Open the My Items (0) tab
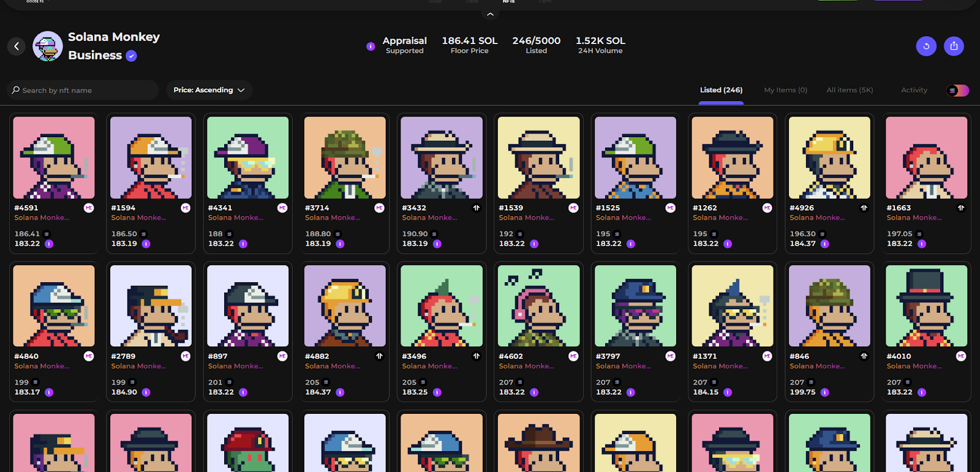Screen dimensions: 980x472 (x=785, y=90)
